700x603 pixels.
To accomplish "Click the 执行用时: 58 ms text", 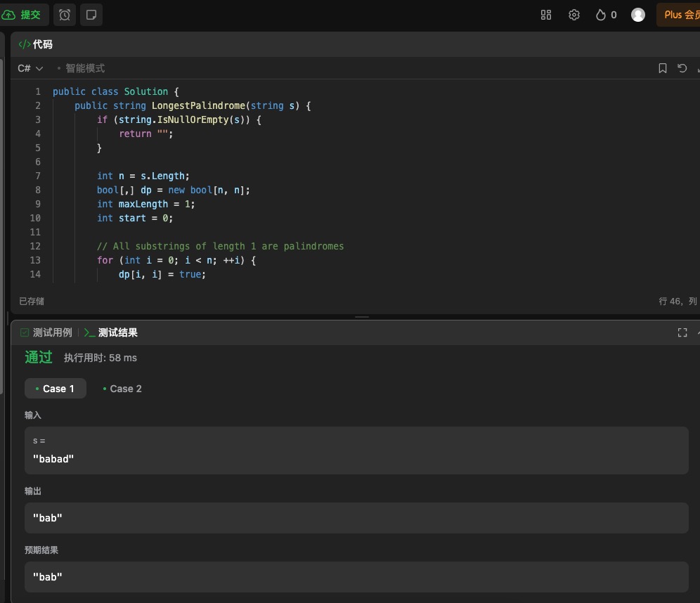I will [101, 358].
